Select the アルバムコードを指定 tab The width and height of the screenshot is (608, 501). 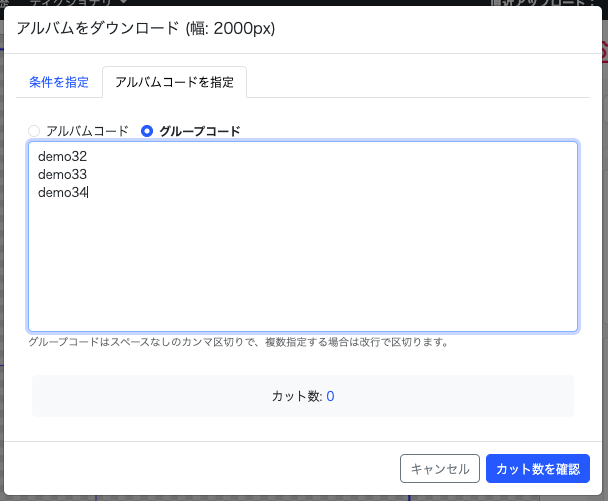[x=175, y=82]
